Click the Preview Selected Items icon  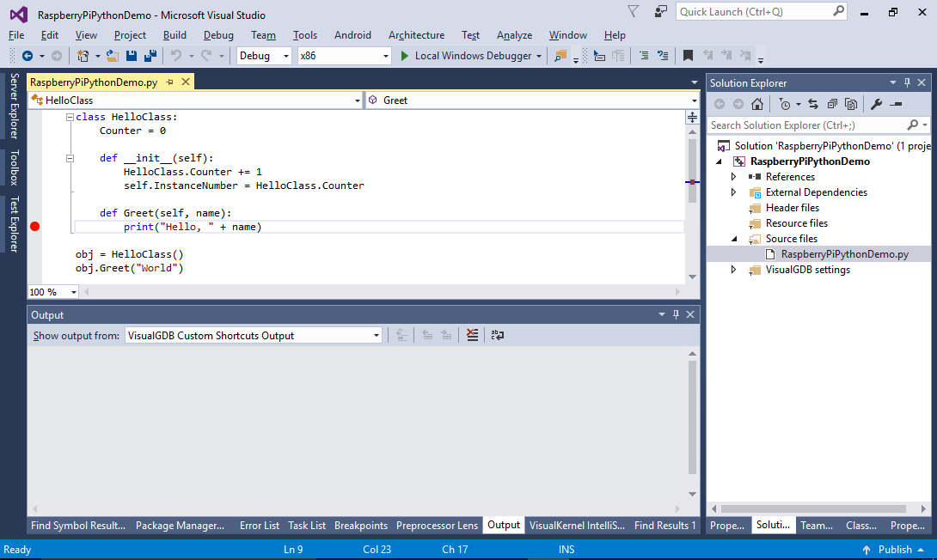click(x=896, y=105)
